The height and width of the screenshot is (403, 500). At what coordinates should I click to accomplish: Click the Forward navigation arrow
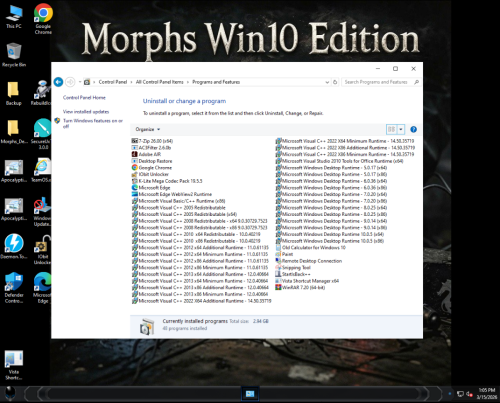coord(70,82)
